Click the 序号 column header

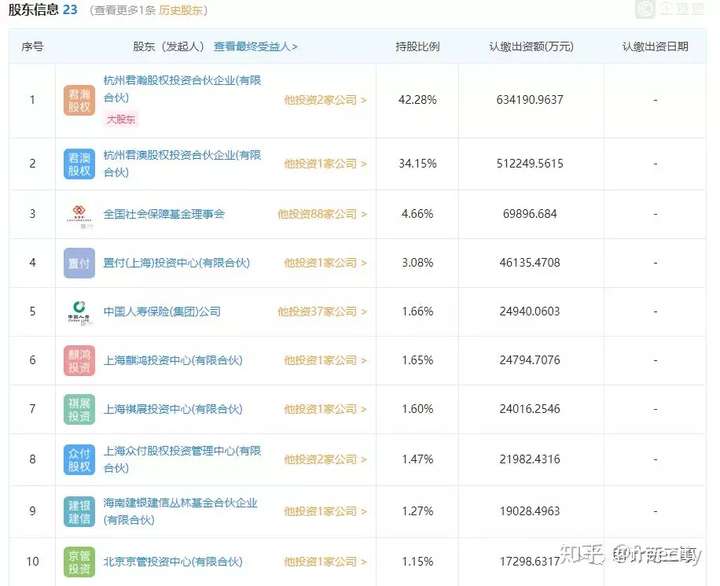(32, 46)
